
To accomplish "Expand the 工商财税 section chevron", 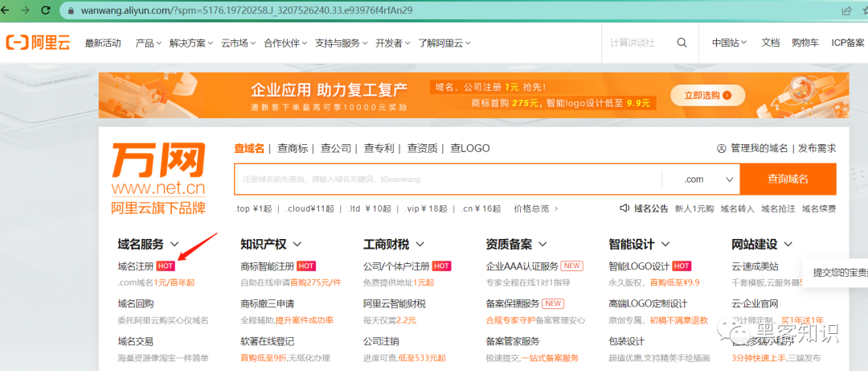I will pyautogui.click(x=420, y=244).
